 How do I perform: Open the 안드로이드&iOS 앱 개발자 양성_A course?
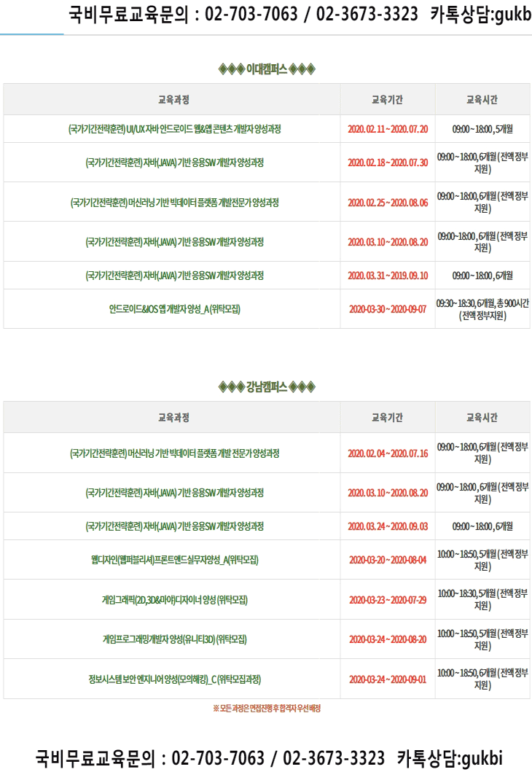(174, 309)
